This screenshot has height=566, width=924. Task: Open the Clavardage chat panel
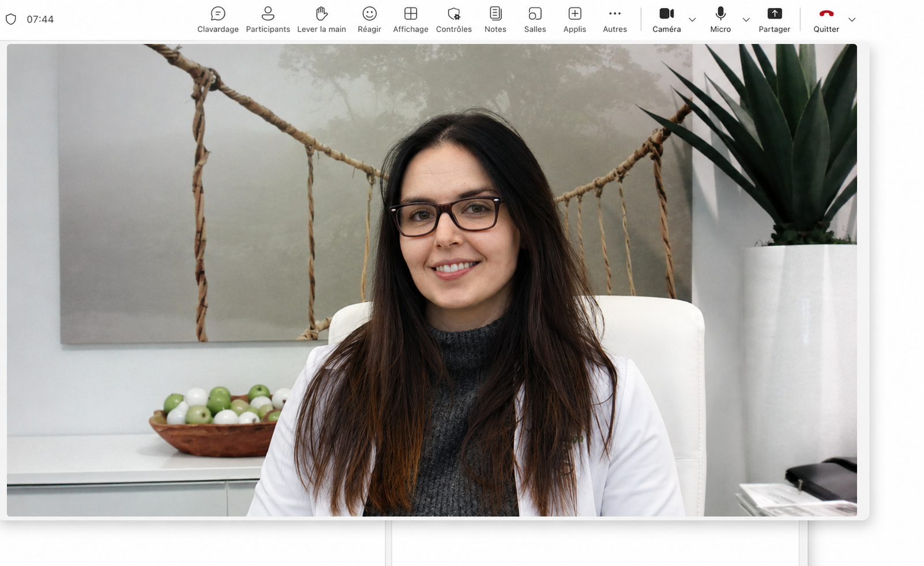[217, 20]
